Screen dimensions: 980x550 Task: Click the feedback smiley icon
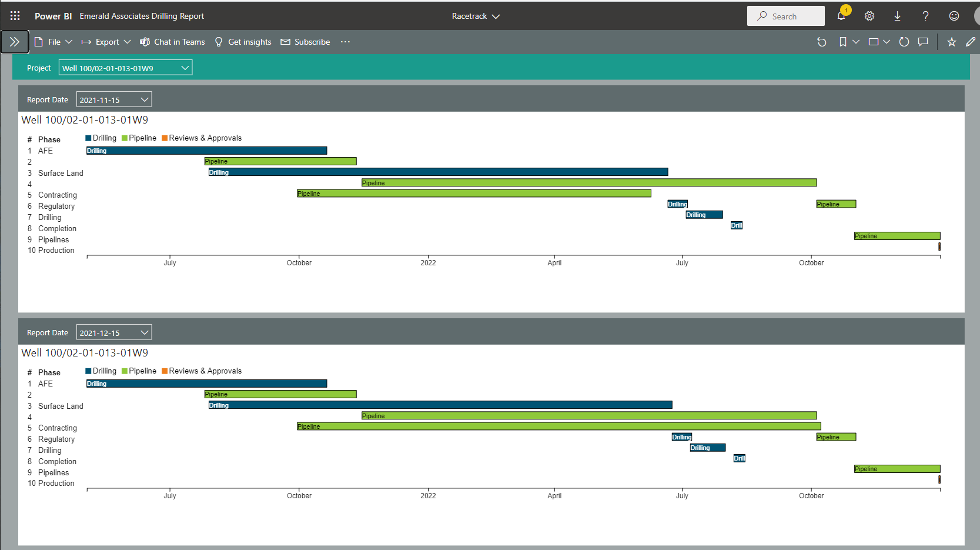tap(954, 16)
